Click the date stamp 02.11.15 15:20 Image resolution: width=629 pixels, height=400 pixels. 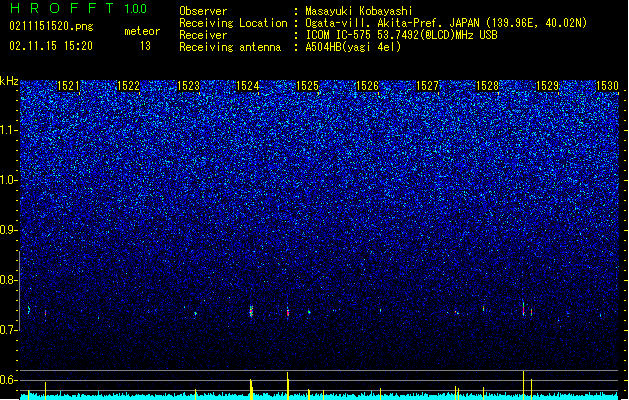pos(51,46)
